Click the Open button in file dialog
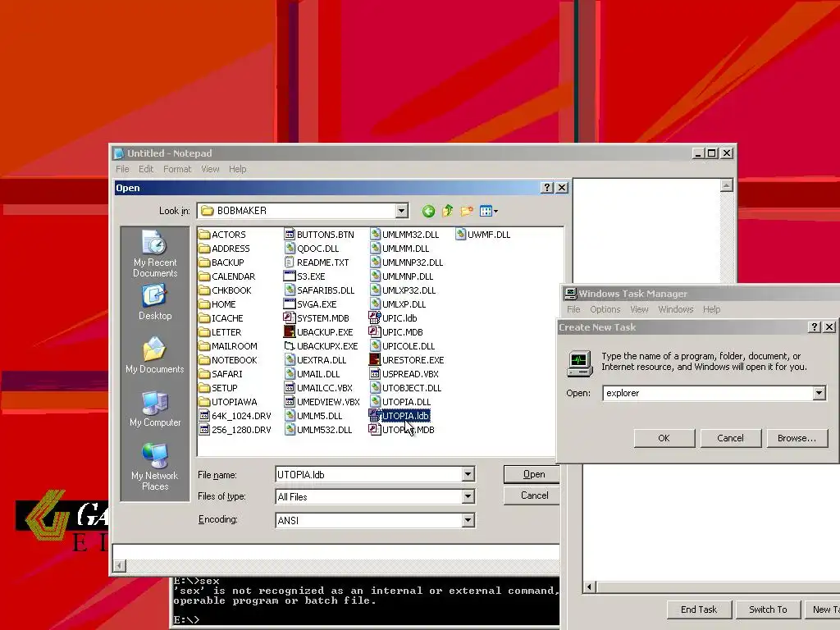840x630 pixels. pos(532,474)
